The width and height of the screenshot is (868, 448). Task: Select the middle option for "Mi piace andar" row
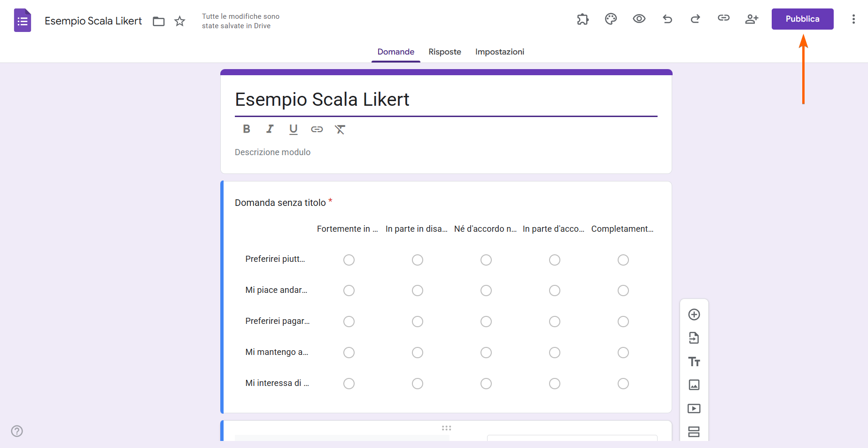tap(486, 291)
